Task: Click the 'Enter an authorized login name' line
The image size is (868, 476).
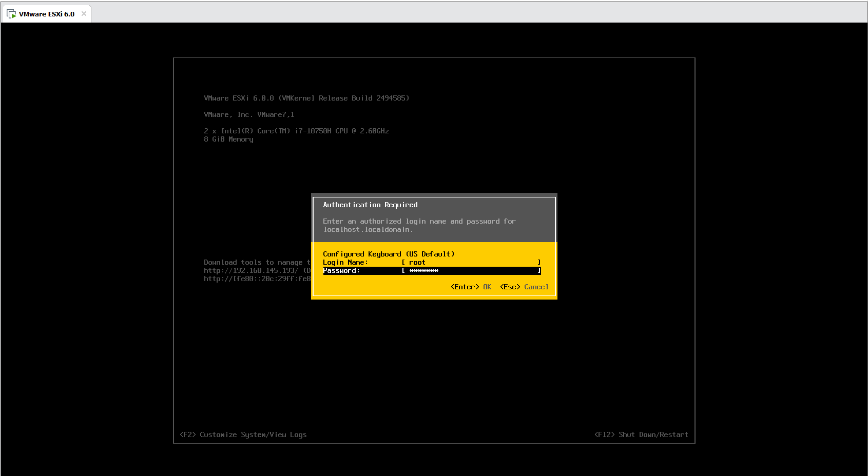Action: (419, 221)
